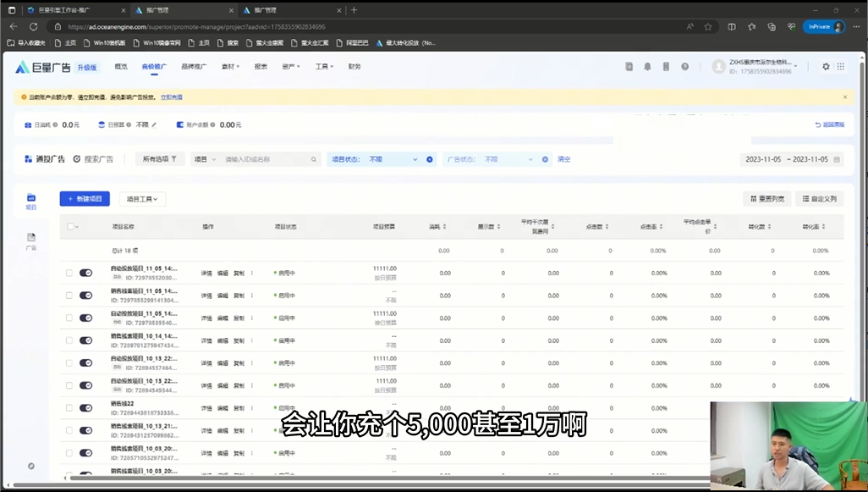
Task: Open the notifications bell icon
Action: click(x=647, y=67)
